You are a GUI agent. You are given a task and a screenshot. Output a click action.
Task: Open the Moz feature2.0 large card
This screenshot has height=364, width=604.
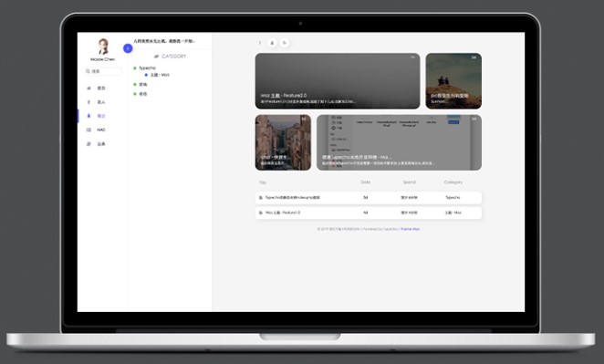click(338, 81)
